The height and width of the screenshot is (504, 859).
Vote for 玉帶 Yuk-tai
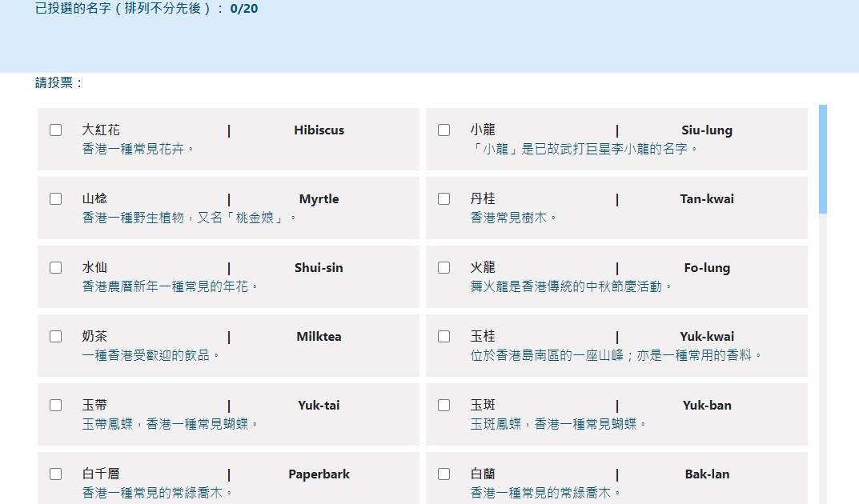[x=55, y=405]
